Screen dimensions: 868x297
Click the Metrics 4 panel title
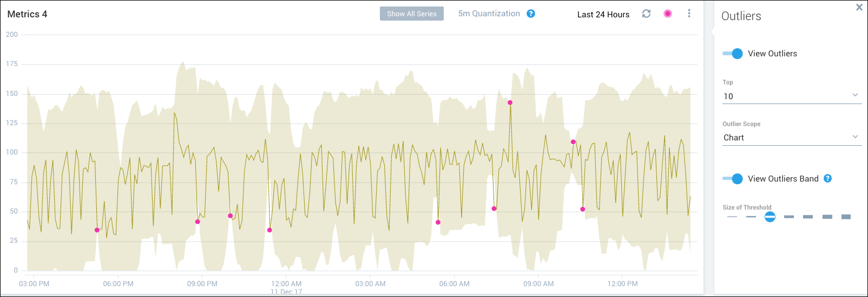tap(27, 15)
